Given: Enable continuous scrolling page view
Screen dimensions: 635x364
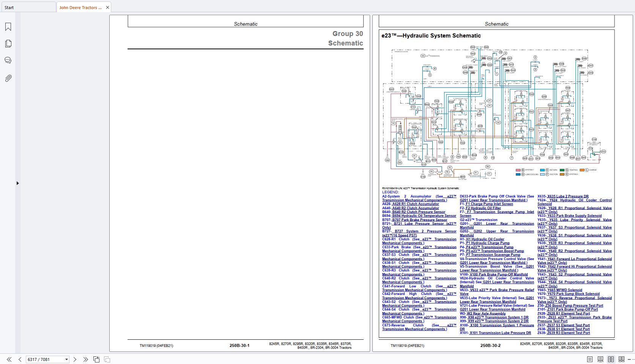Looking at the screenshot, I should click(x=600, y=359).
